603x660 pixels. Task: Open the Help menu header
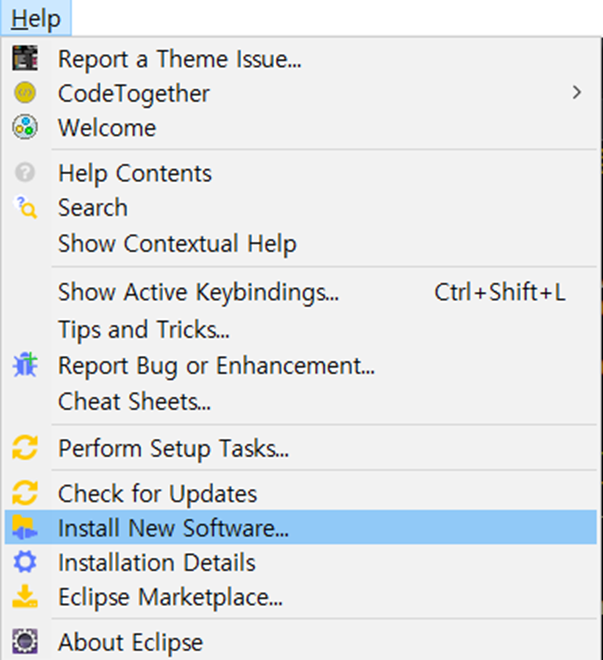[36, 18]
